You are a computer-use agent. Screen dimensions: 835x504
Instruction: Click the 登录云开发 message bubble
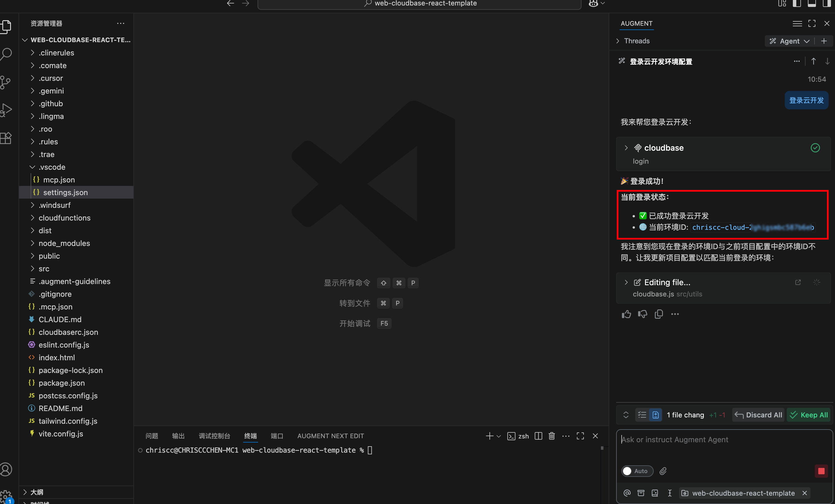pyautogui.click(x=806, y=100)
